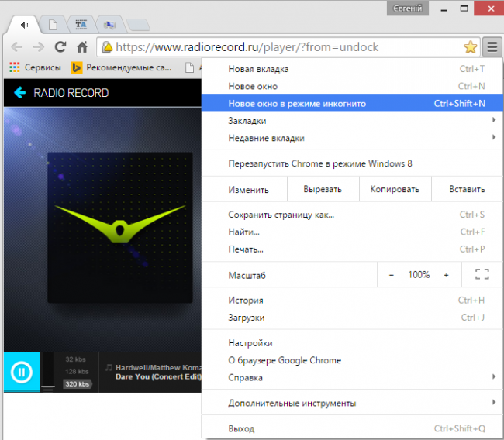Open the Рекомендуемые сайты bookmark

pos(121,67)
